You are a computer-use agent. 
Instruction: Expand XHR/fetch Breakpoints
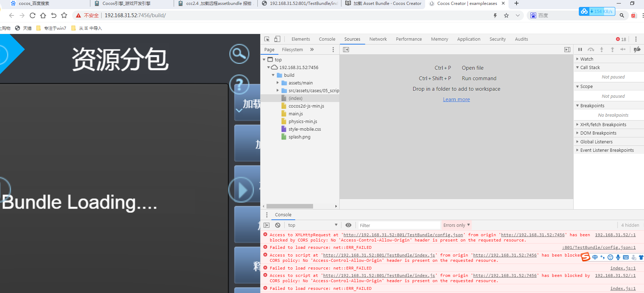(x=609, y=124)
